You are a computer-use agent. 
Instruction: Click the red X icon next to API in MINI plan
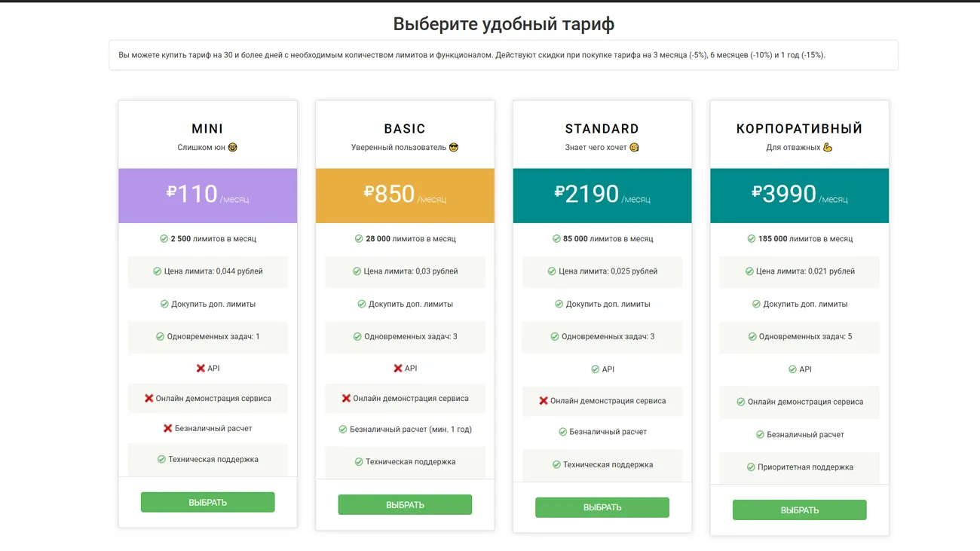click(201, 369)
